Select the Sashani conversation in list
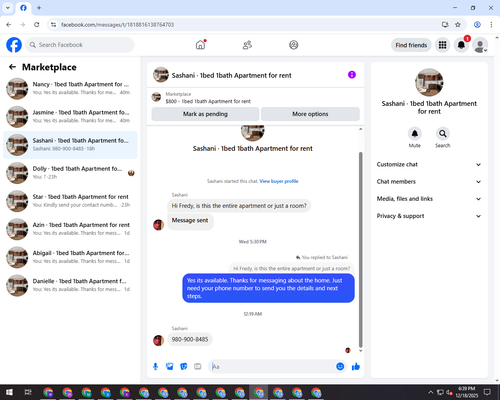Image resolution: width=500 pixels, height=400 pixels. [x=70, y=145]
